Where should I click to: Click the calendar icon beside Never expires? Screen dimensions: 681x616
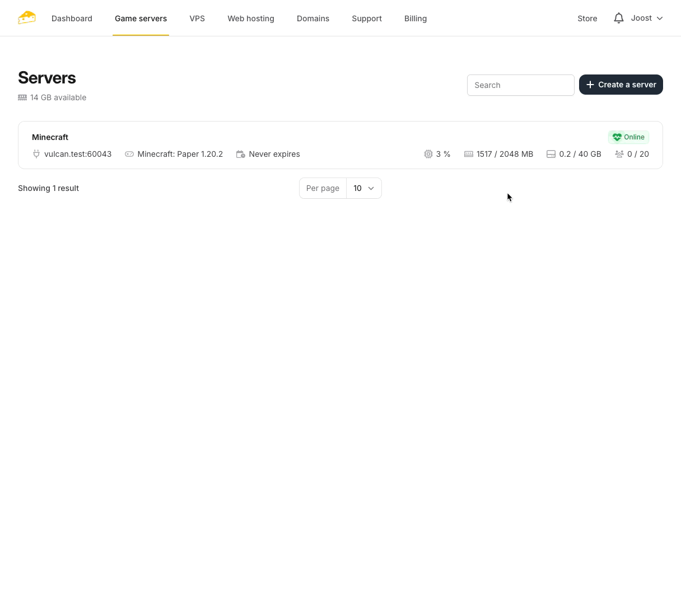click(x=241, y=154)
